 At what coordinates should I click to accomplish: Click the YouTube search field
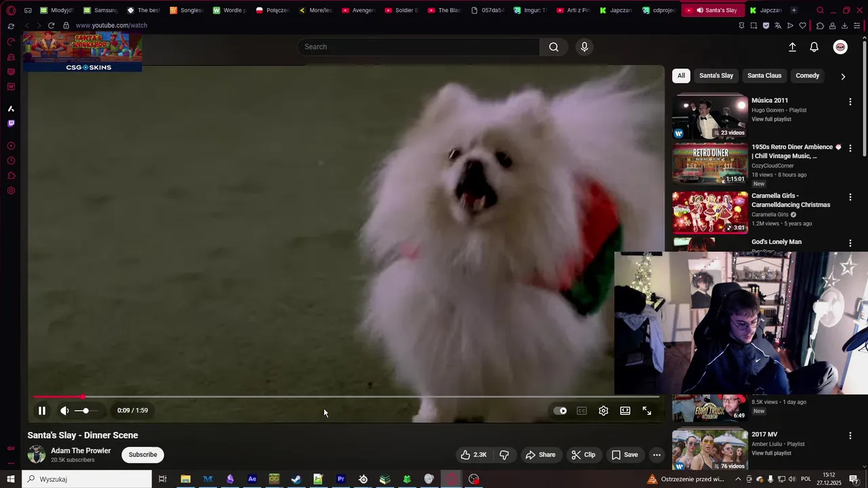[418, 47]
